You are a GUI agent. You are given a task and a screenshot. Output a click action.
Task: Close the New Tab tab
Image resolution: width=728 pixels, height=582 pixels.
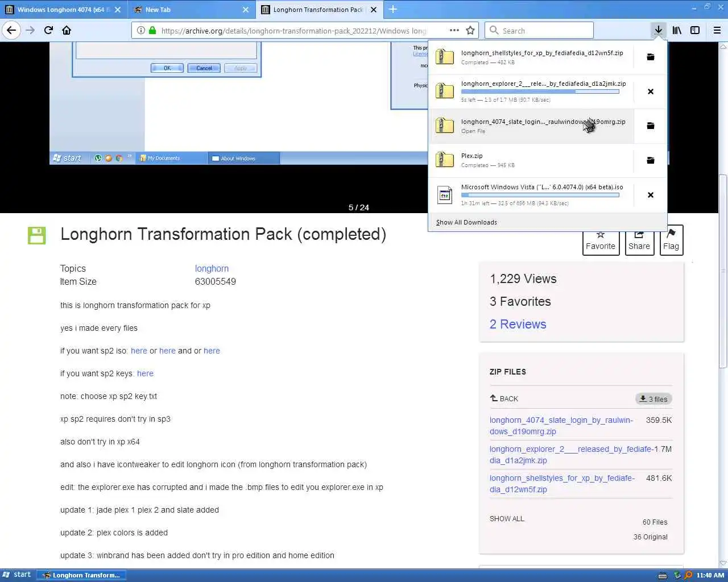click(246, 10)
